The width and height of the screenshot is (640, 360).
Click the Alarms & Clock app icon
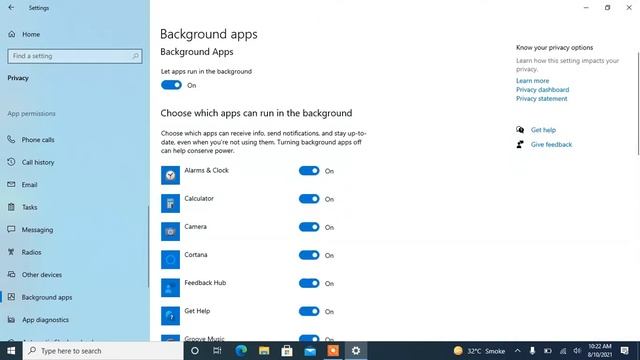click(x=170, y=175)
